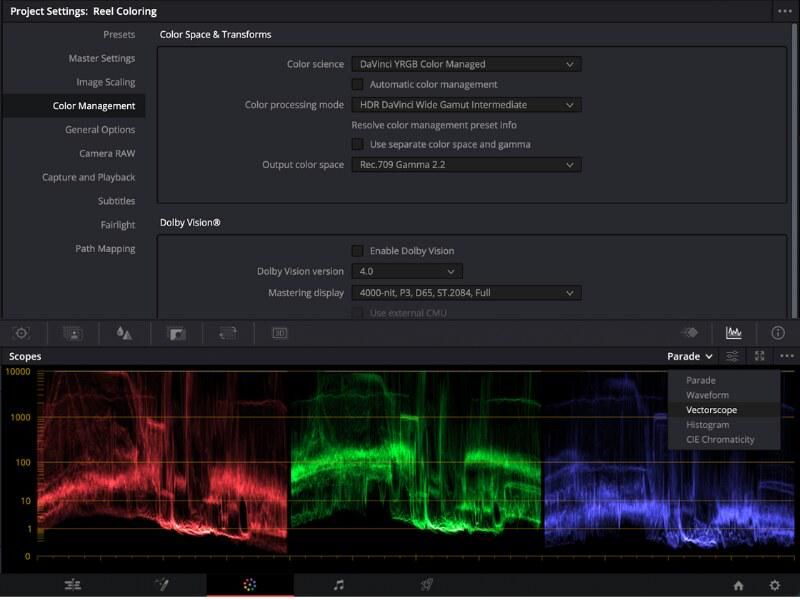Click the scope settings sliders control
The width and height of the screenshot is (800, 600).
733,356
